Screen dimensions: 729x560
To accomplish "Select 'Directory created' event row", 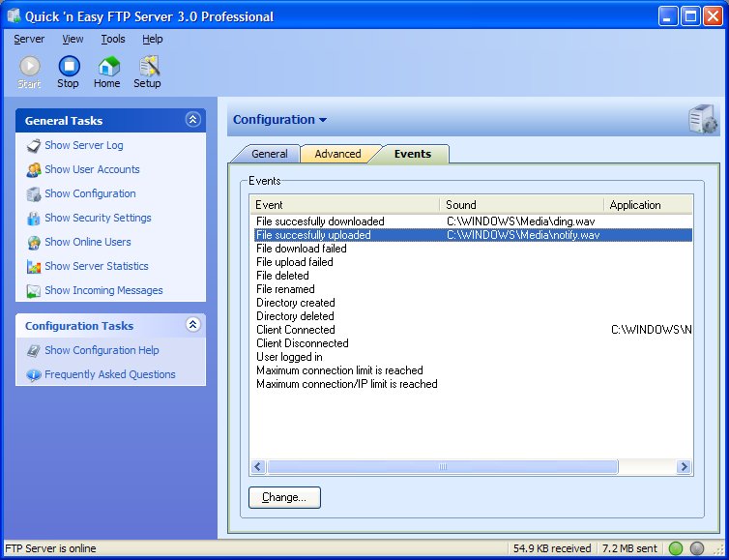I will 472,303.
